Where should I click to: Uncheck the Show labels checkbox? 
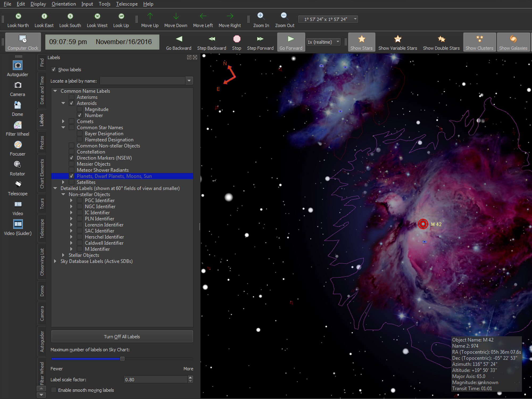click(x=54, y=69)
